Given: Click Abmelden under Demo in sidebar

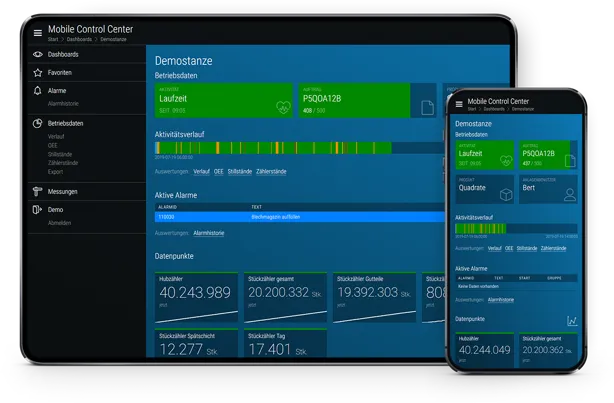Looking at the screenshot, I should (x=60, y=223).
